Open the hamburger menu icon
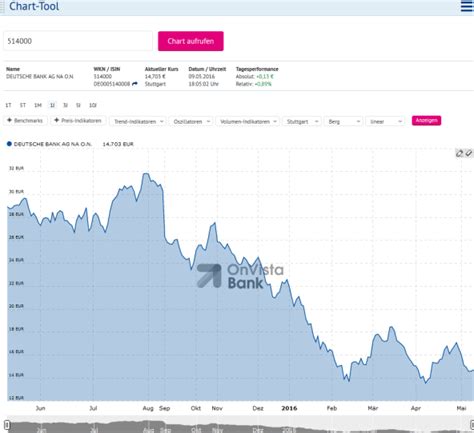Screen dimensions: 474x433 467,6
